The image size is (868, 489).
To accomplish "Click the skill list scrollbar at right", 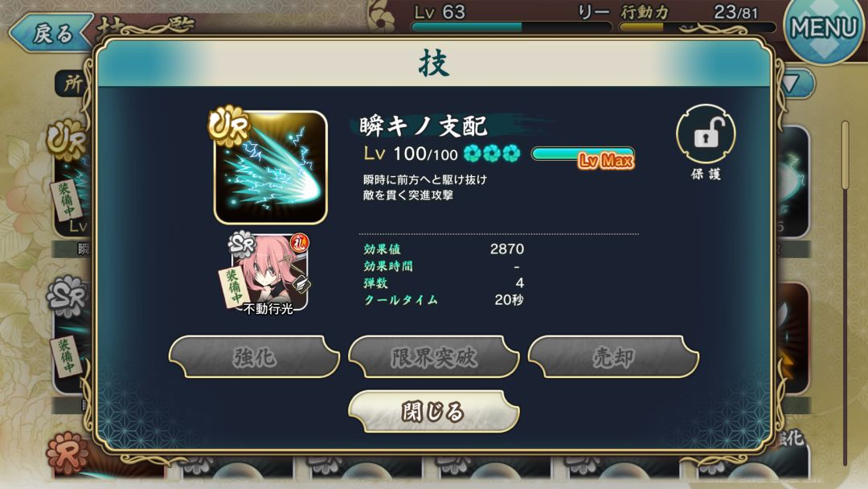I will 845,294.
